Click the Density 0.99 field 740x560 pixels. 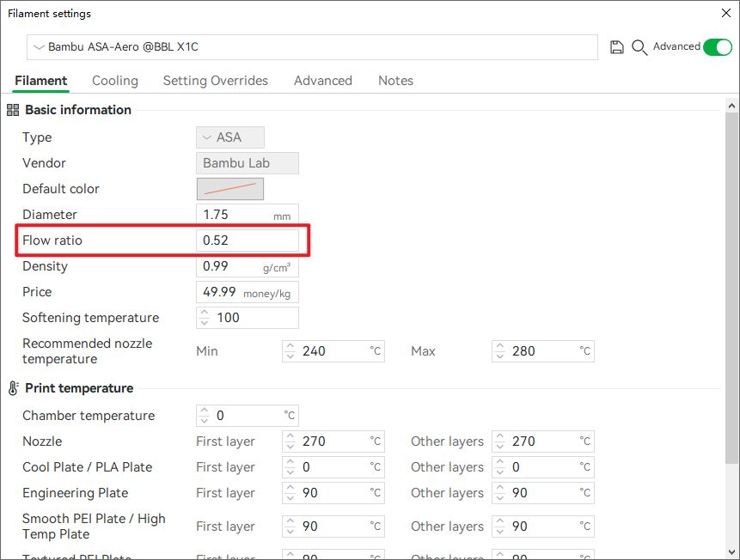(x=248, y=266)
